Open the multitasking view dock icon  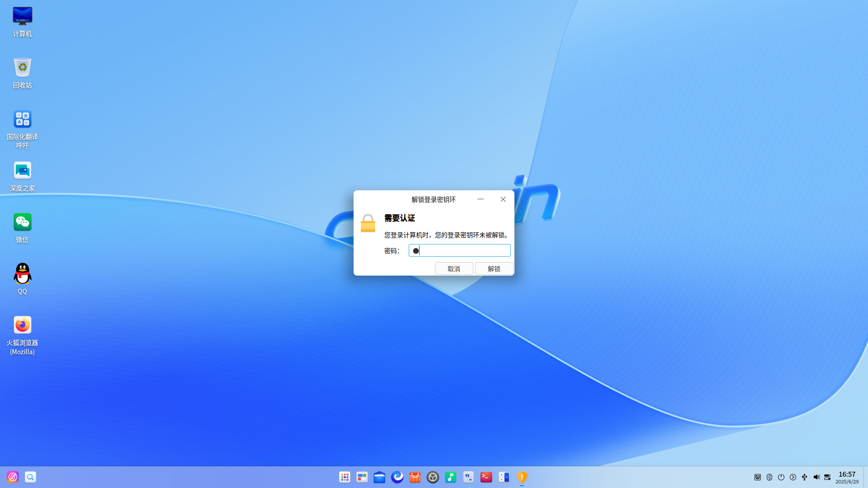[362, 477]
